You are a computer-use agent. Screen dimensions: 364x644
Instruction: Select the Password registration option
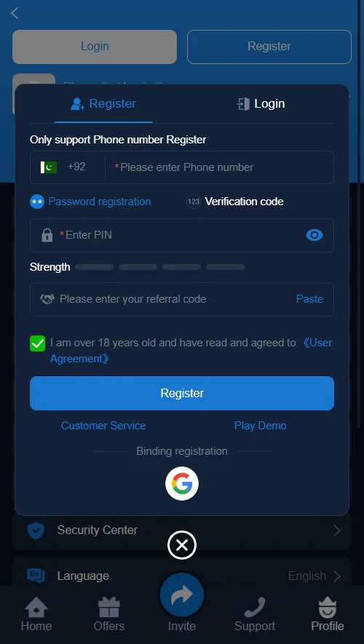[x=90, y=202]
